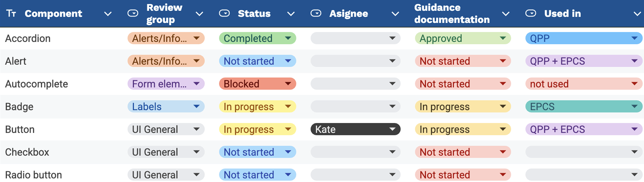Viewport: 644px width, 182px height.
Task: Select the Radio button component cell
Action: tap(34, 175)
